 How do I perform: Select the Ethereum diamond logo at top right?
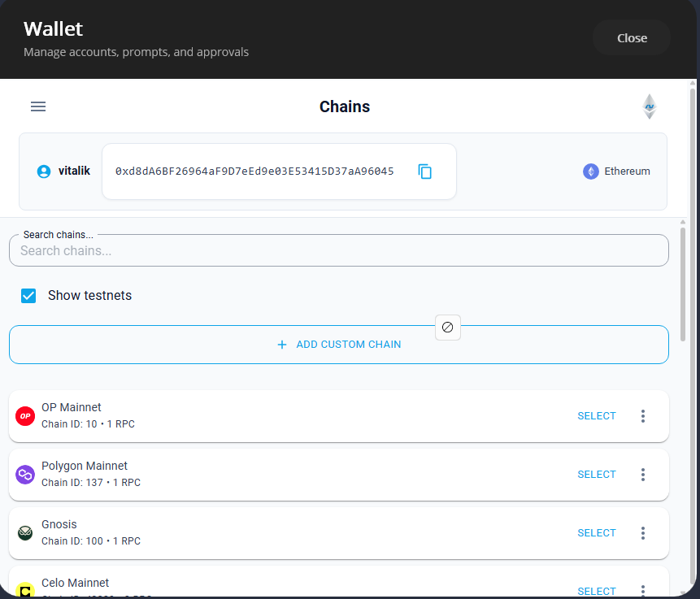tap(649, 106)
